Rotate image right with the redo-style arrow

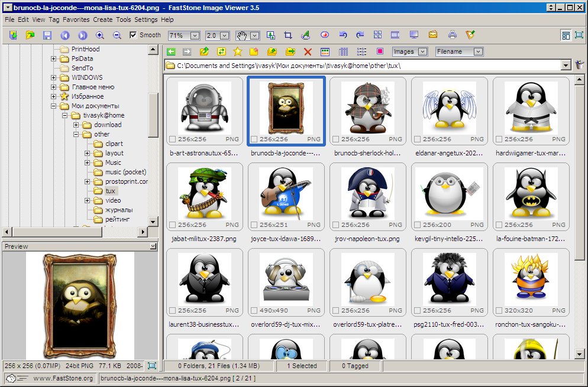(x=360, y=35)
